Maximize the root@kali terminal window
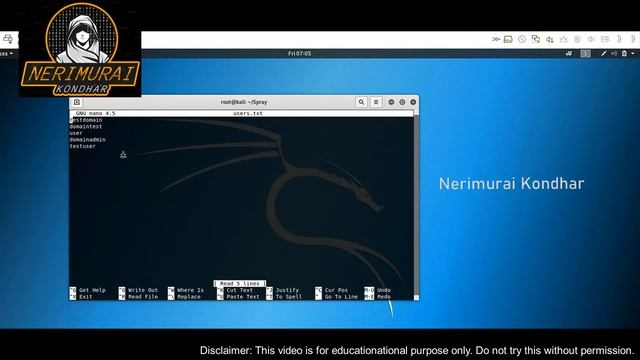Viewport: 640px width, 360px height. pos(402,102)
